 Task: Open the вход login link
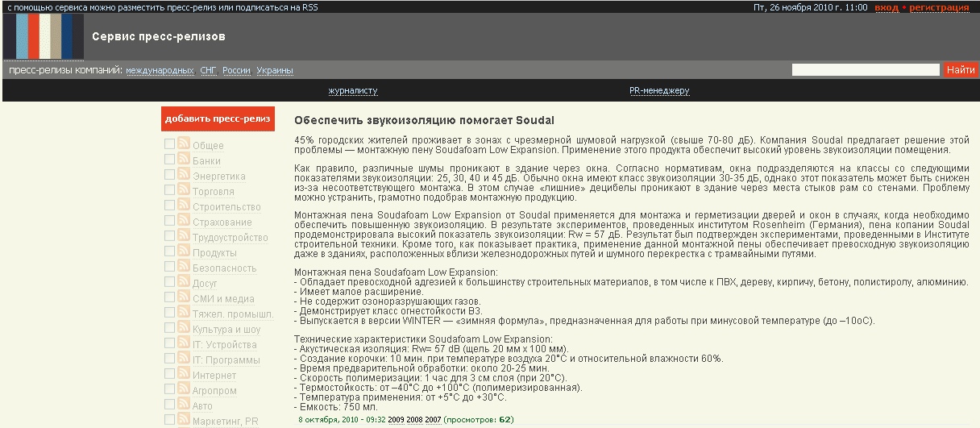click(887, 7)
